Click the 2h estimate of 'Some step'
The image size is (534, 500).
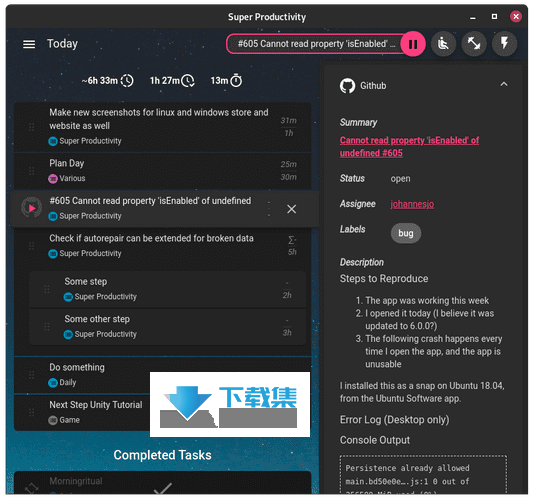(x=287, y=295)
